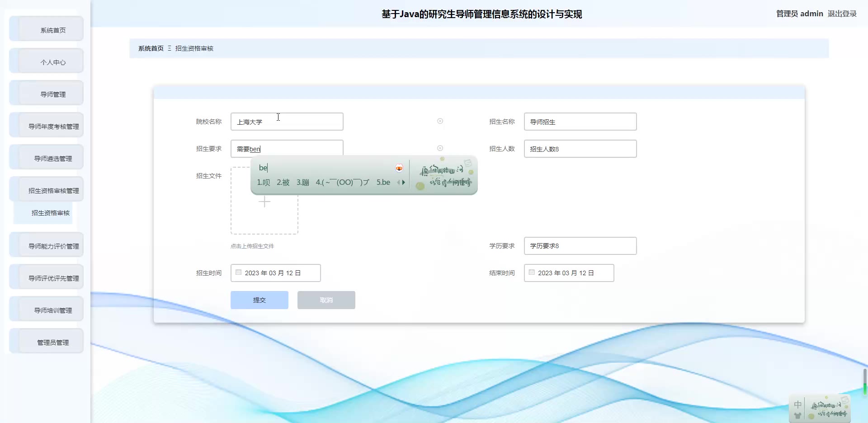Click the plus icon to upload 招生文件
The image size is (868, 423).
point(264,201)
